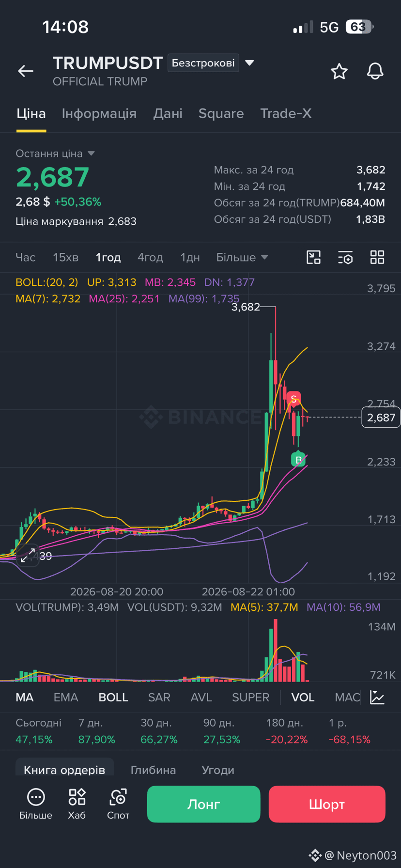The width and height of the screenshot is (401, 868).
Task: Switch to Спот trading icon
Action: [x=118, y=804]
